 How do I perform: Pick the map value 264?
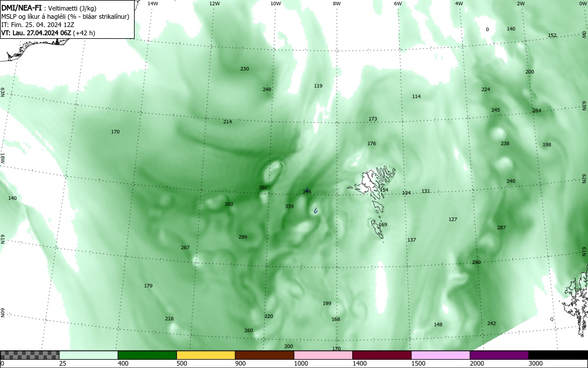(537, 111)
